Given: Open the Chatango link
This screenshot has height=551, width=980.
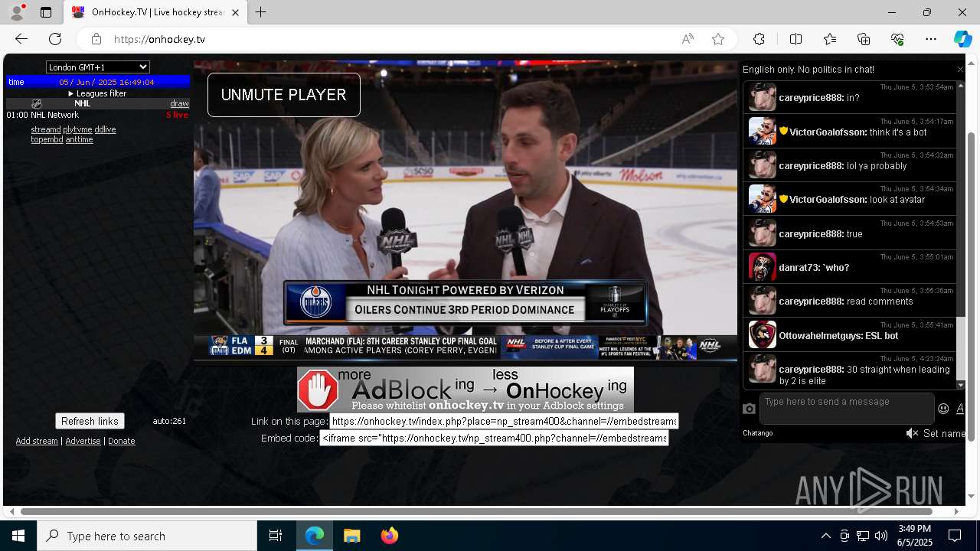Looking at the screenshot, I should click(758, 433).
